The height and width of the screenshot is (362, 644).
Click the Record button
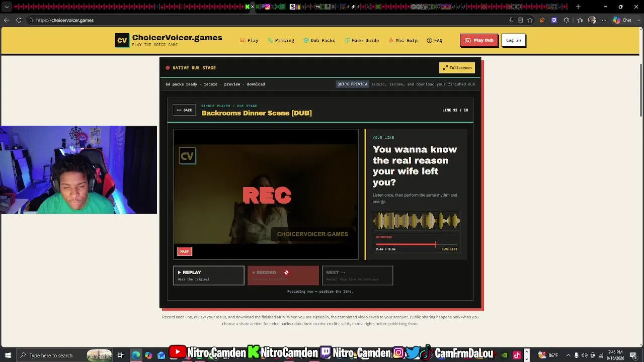(x=283, y=276)
